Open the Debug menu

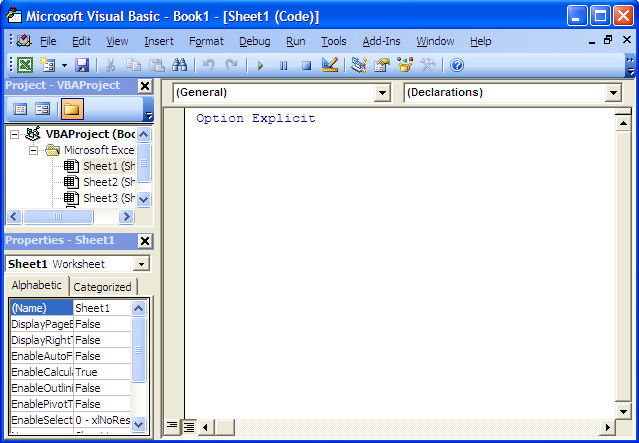[255, 41]
